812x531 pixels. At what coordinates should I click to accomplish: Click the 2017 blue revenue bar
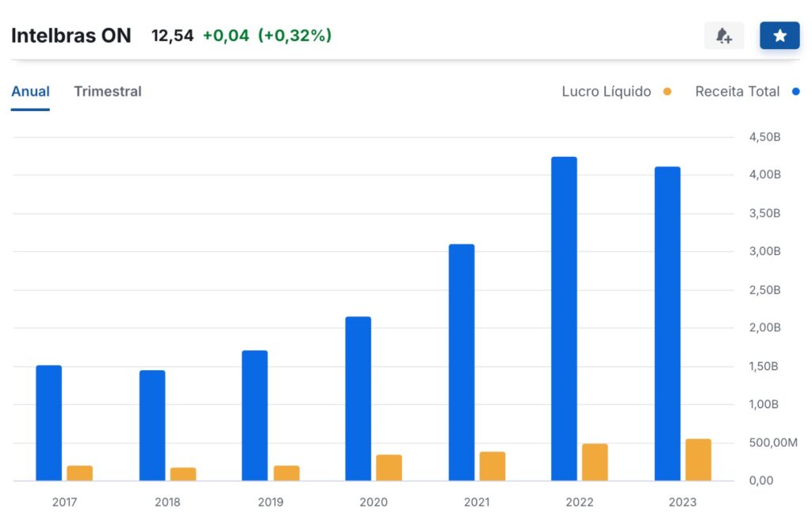click(x=48, y=422)
